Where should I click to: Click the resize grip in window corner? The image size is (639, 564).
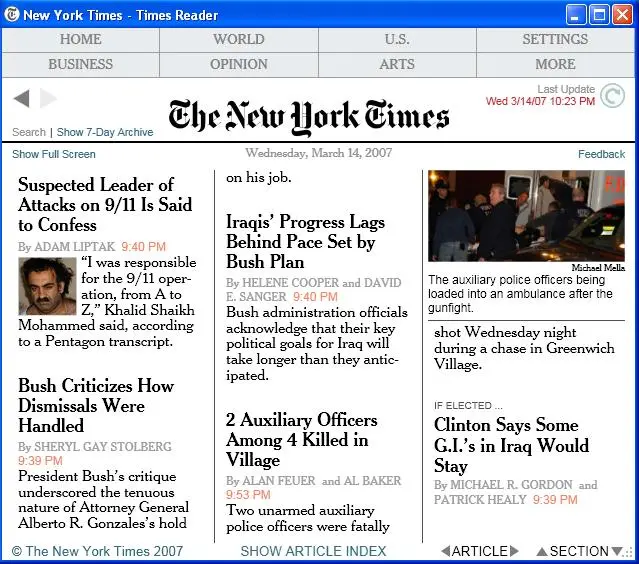pos(629,553)
